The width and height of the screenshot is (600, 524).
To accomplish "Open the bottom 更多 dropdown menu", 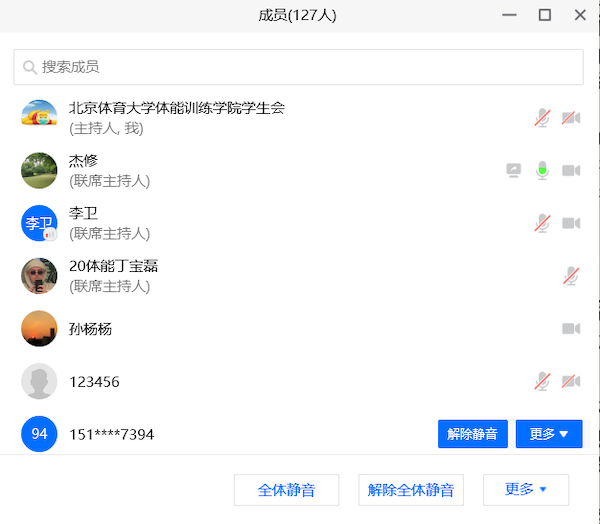I will click(x=526, y=490).
